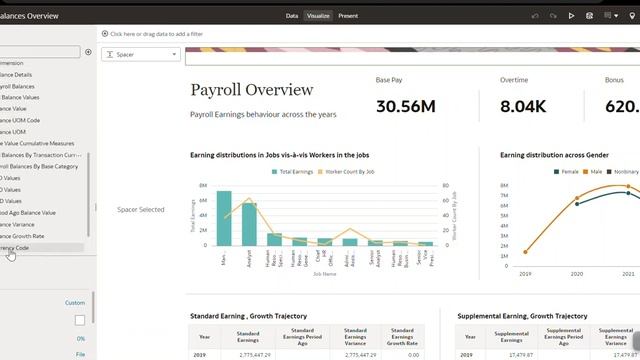The image size is (640, 360).
Task: Click the Female legend entry
Action: pyautogui.click(x=566, y=172)
